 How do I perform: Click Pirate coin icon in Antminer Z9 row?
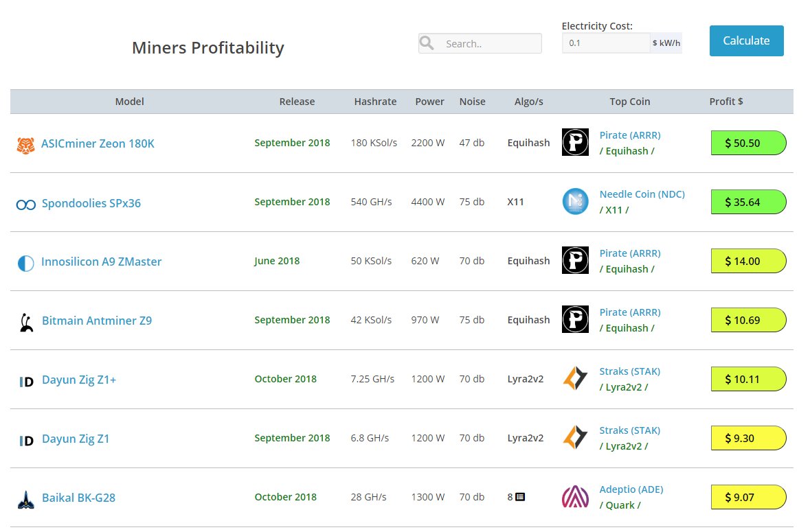pyautogui.click(x=575, y=319)
